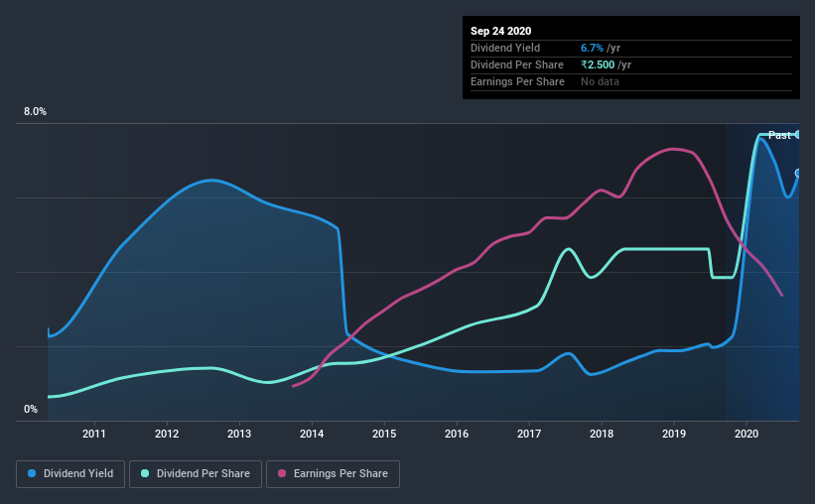Select the 2017 x-axis year label
The width and height of the screenshot is (815, 504).
click(529, 434)
